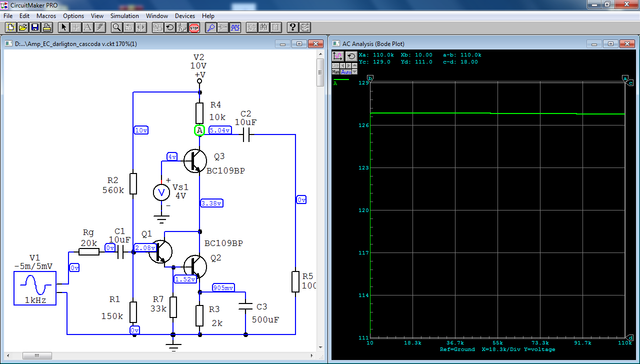640x364 pixels.
Task: Select the Vs1 voltage source symbol
Action: (161, 191)
